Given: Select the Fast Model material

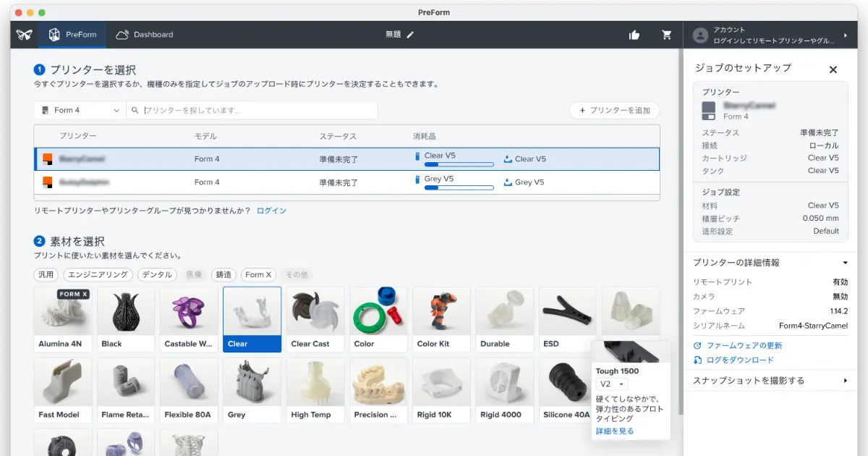Looking at the screenshot, I should (63, 390).
